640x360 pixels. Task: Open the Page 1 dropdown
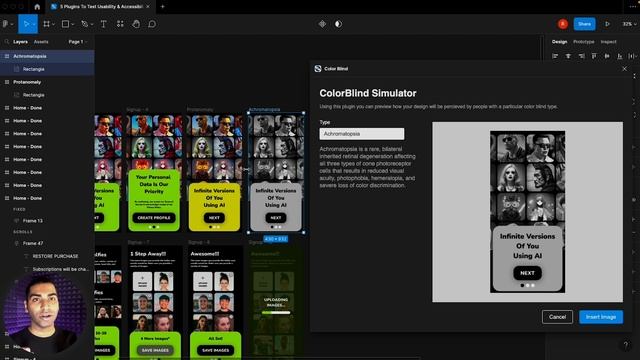(78, 42)
